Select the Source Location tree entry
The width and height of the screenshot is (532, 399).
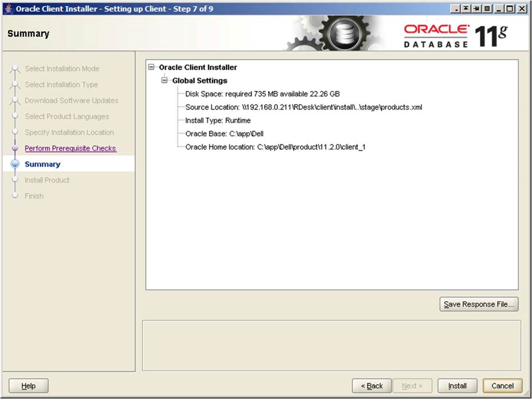303,107
